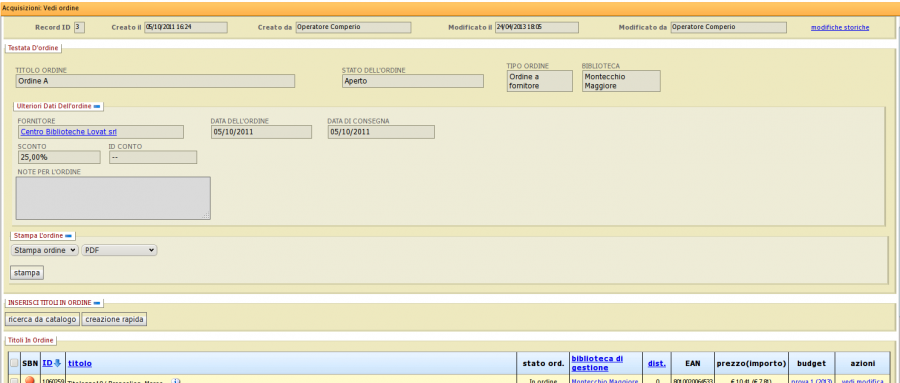Click the red SBN status icon in the first row
Viewport: 900px width, 383px height.
[x=30, y=380]
